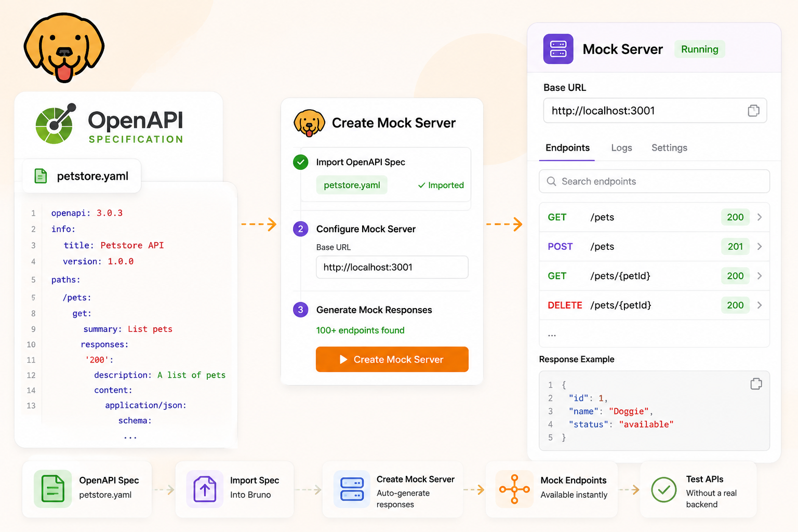The width and height of the screenshot is (798, 532).
Task: Click the 'Mock Endpoints Available instantly' card
Action: pos(552,489)
